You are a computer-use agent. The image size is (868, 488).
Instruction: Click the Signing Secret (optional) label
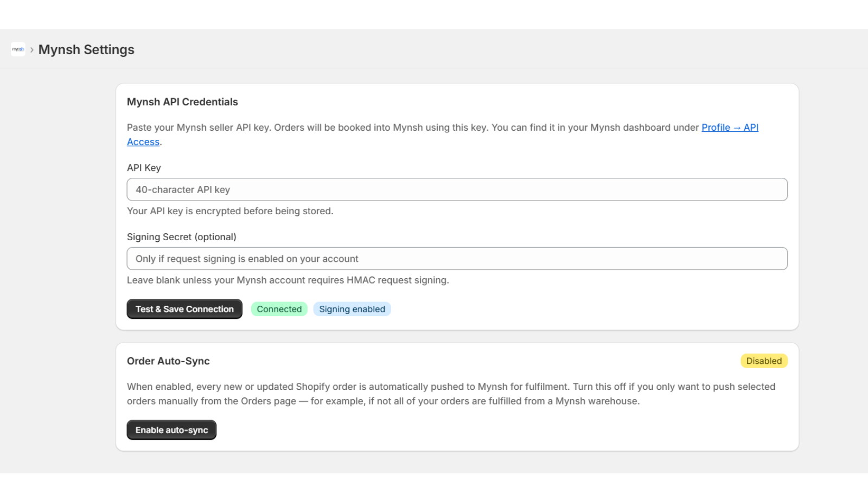(x=182, y=237)
